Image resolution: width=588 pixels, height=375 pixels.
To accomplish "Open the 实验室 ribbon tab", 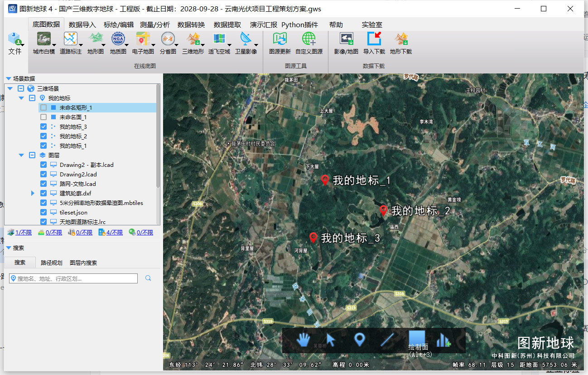I will point(372,25).
